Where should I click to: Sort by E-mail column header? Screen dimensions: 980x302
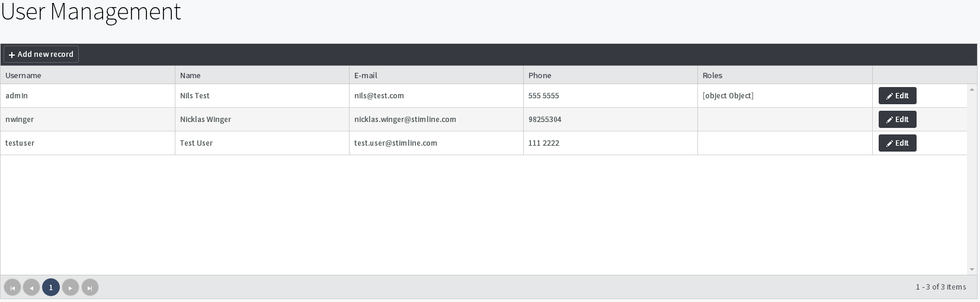[366, 76]
